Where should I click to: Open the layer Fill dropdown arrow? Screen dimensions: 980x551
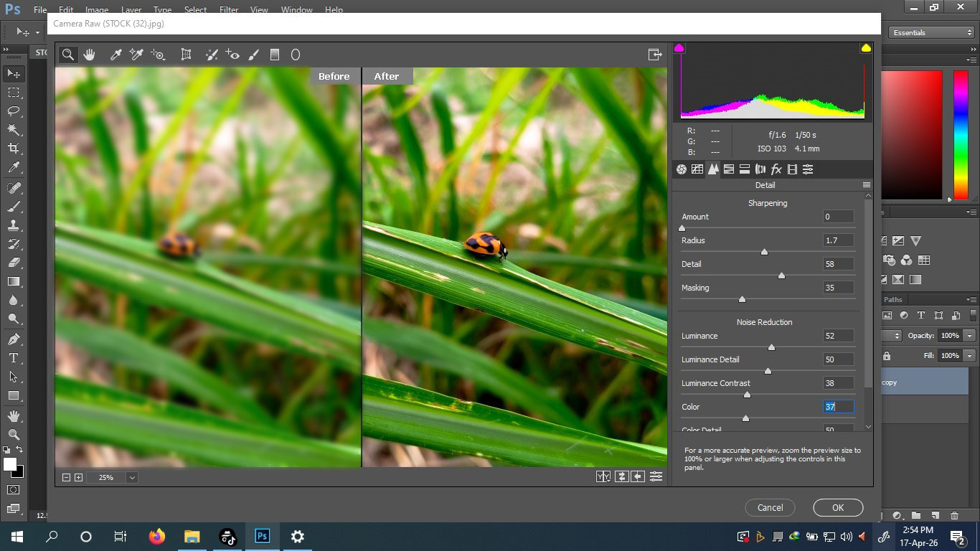click(x=970, y=356)
